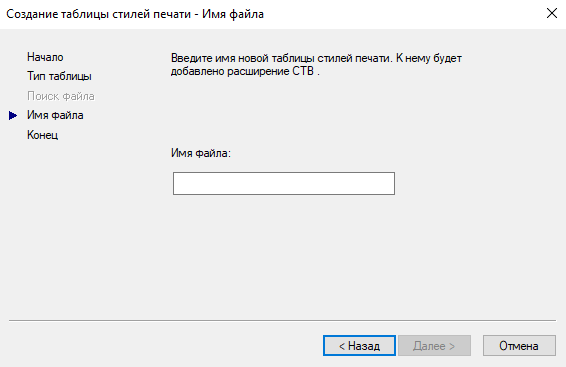Select the current Имя файла step

pyautogui.click(x=55, y=115)
